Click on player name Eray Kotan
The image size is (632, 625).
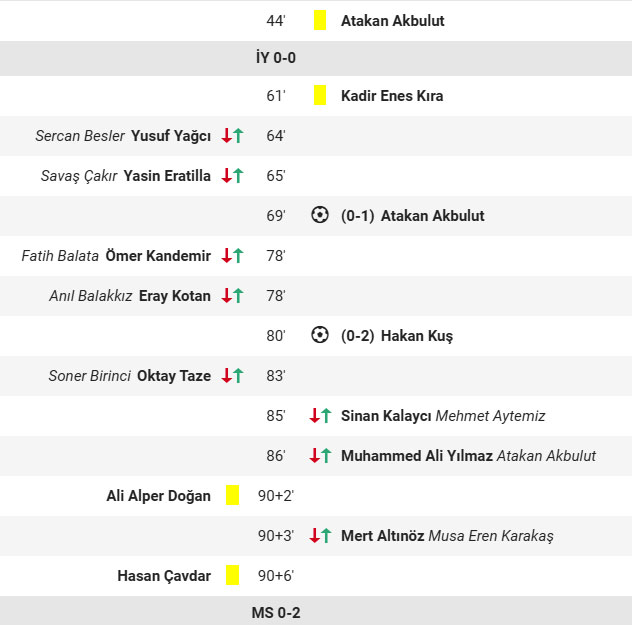[175, 296]
